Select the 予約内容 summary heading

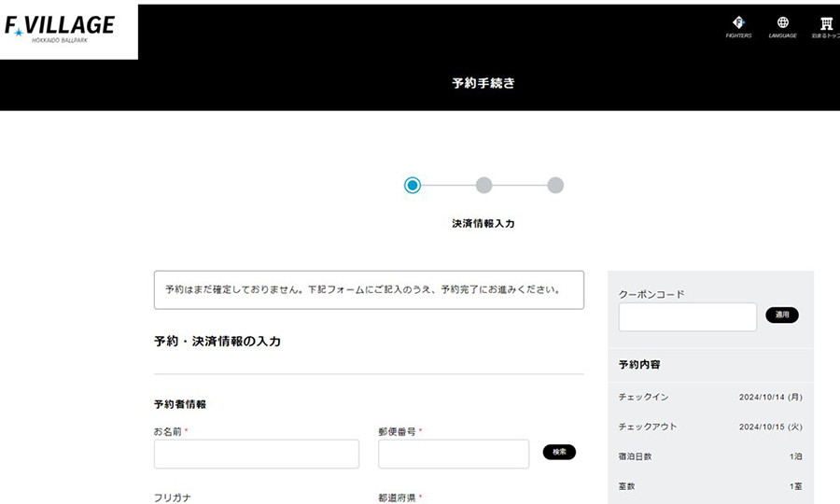click(639, 365)
